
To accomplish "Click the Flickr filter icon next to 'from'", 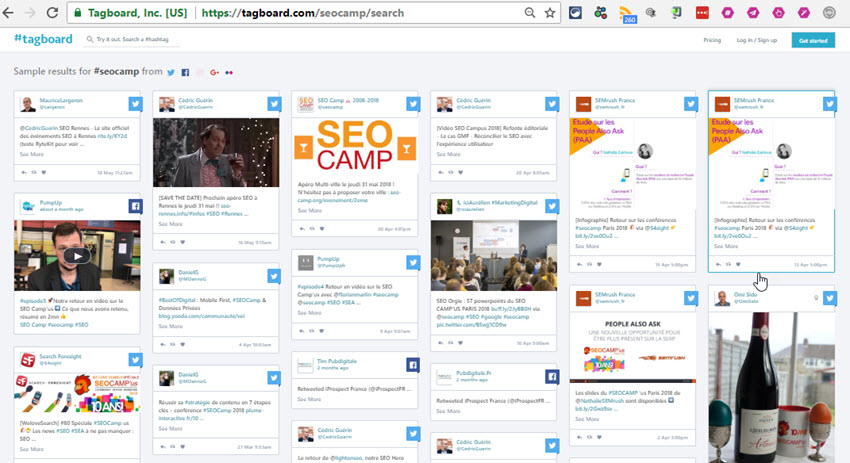I will 229,72.
